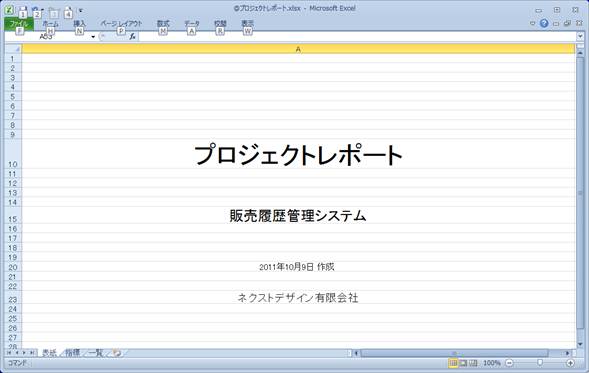The height and width of the screenshot is (373, 589).
Task: Click the 100% zoom level button
Action: click(x=491, y=363)
